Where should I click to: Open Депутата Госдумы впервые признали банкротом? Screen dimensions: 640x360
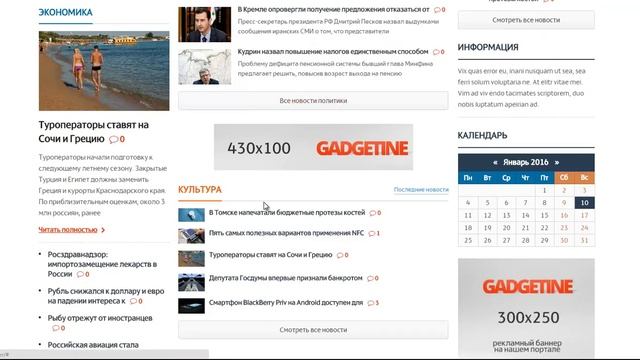click(x=286, y=278)
